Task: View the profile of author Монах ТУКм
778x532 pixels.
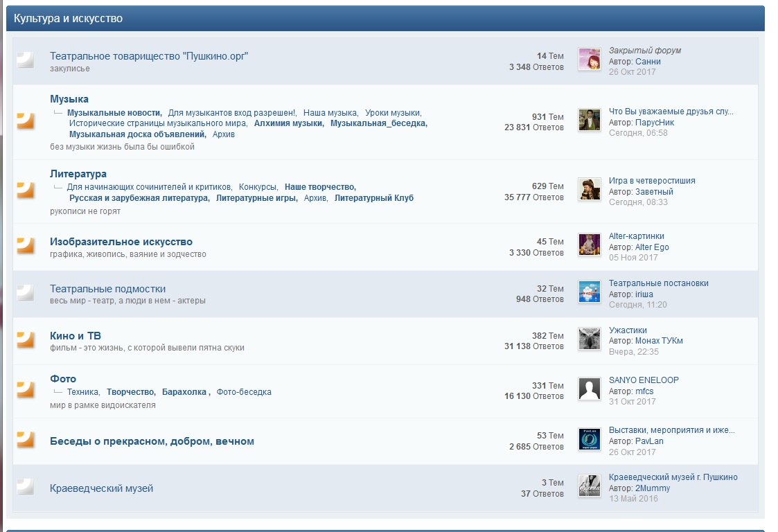Action: pos(659,341)
